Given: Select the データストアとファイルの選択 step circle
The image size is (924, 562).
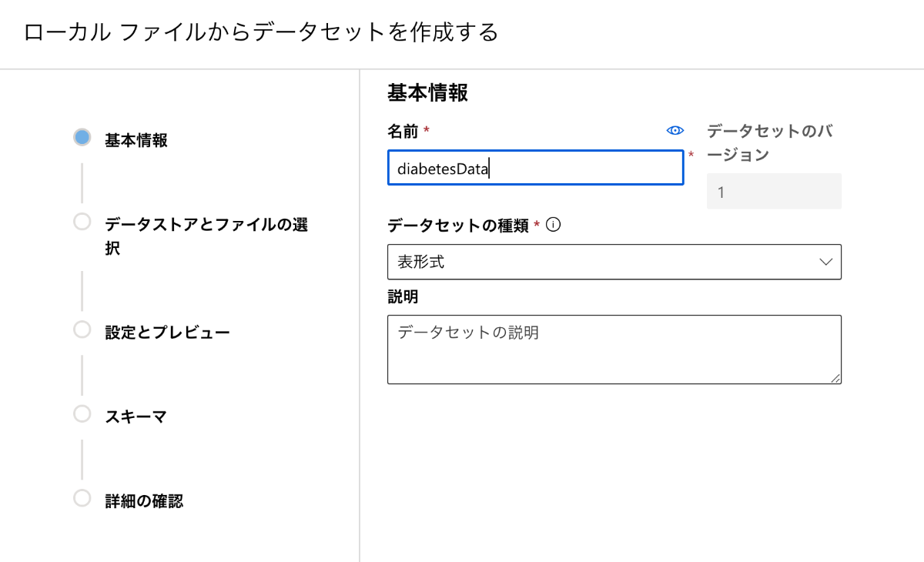Looking at the screenshot, I should tap(82, 222).
